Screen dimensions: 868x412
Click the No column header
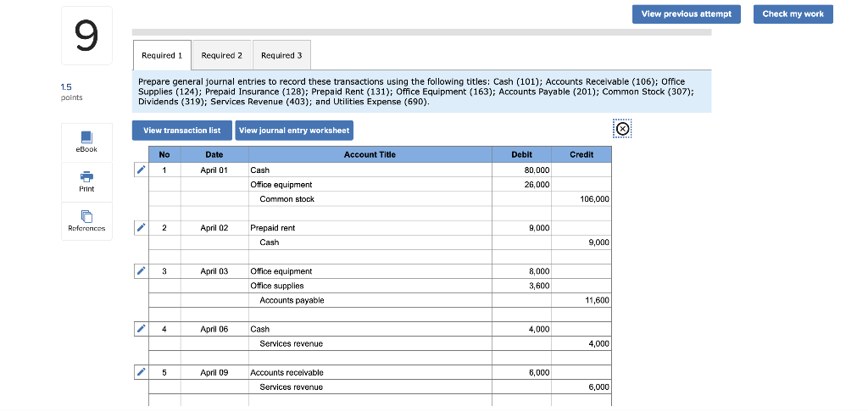pos(164,155)
